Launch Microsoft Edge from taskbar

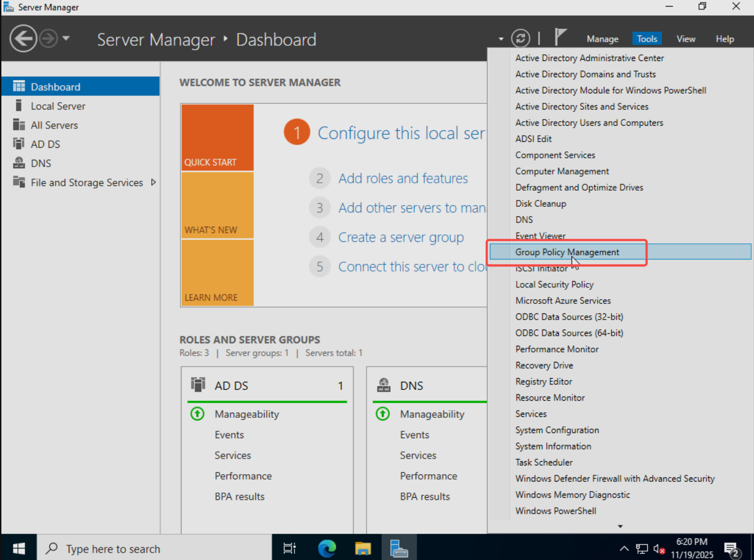[327, 548]
